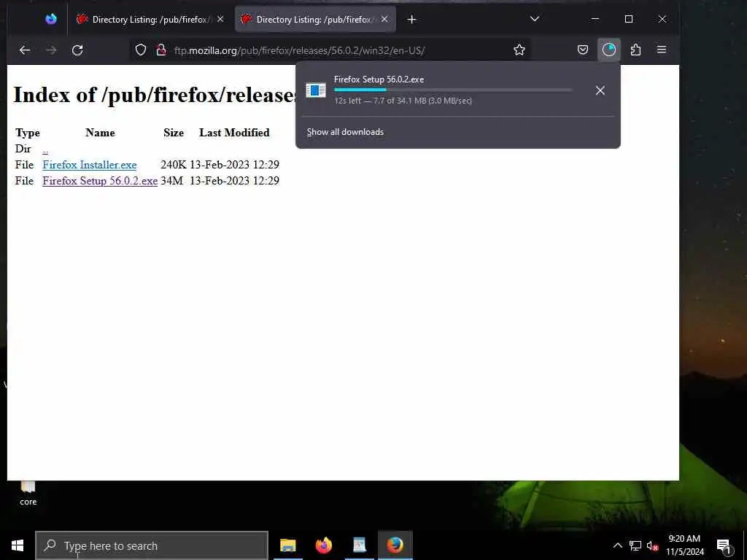Download Firefox Installer.exe link
747x560 pixels.
[90, 165]
